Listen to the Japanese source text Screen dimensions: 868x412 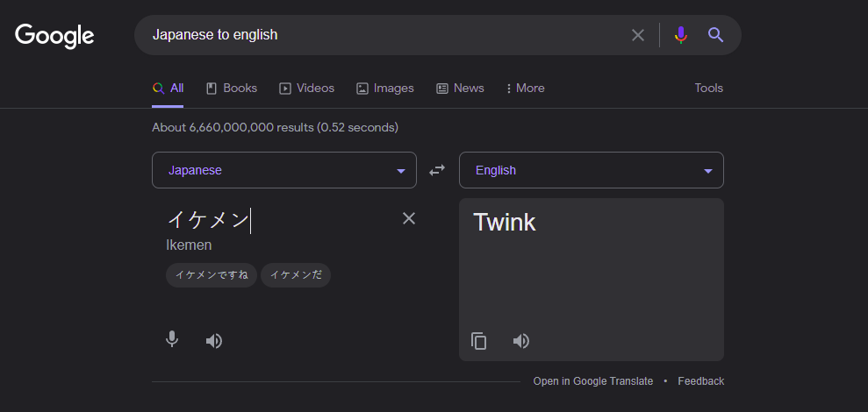[x=214, y=341]
